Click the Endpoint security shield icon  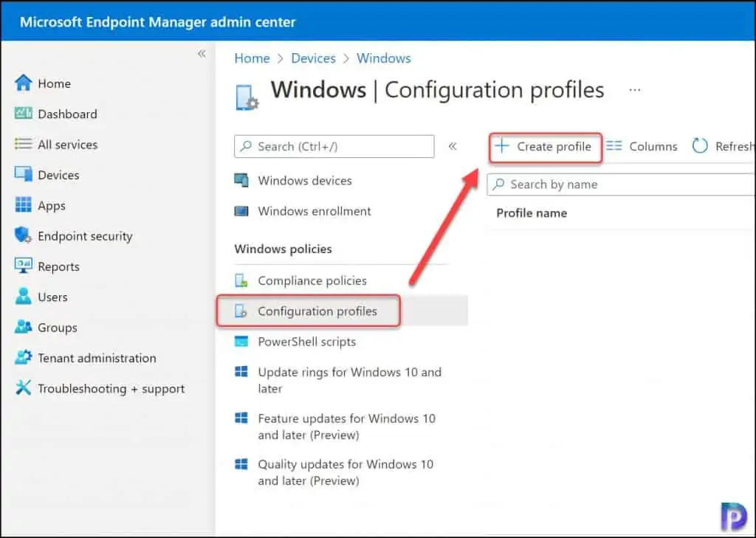[23, 235]
